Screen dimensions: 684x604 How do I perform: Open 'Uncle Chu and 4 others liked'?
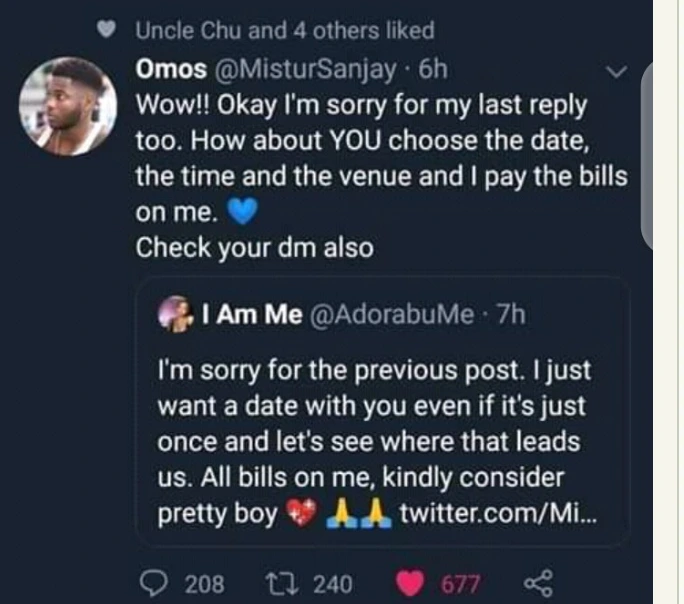point(284,31)
